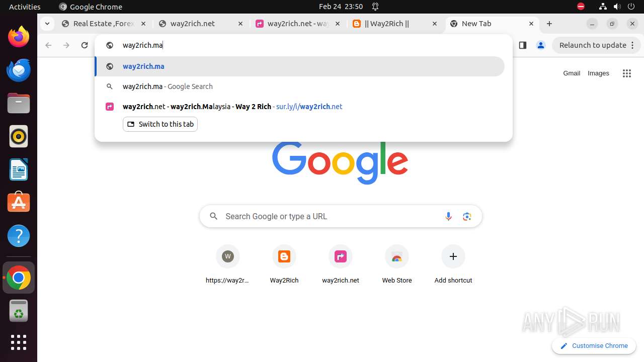644x362 pixels.
Task: Open Web Store shortcut tile
Action: [397, 265]
